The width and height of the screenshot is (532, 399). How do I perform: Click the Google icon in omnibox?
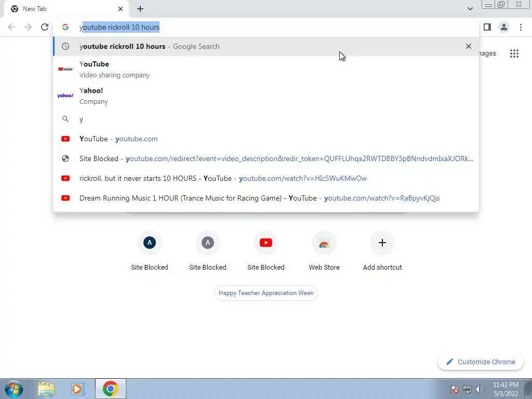pos(65,27)
